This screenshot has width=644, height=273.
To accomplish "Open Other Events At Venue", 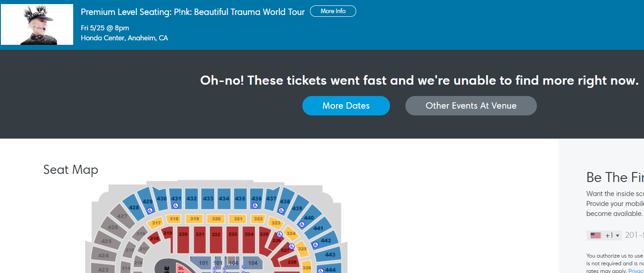I will [x=471, y=105].
